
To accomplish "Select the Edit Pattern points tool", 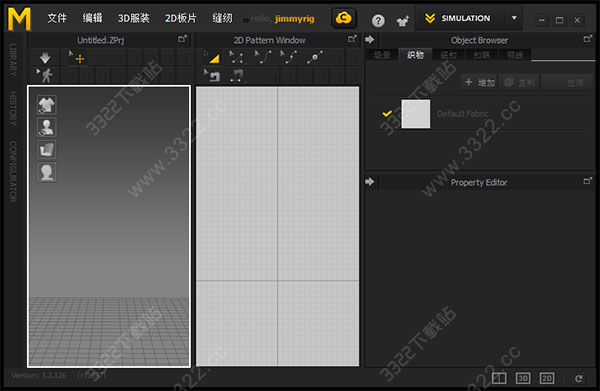I will [236, 57].
